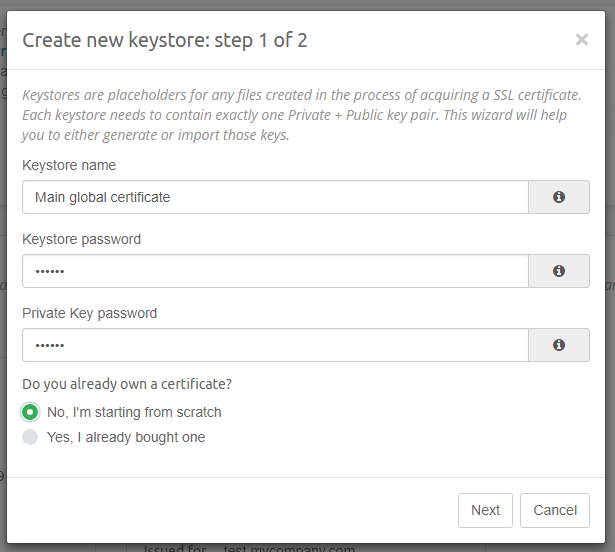Click the info icon beside Private Key password
The height and width of the screenshot is (552, 615).
click(x=558, y=345)
